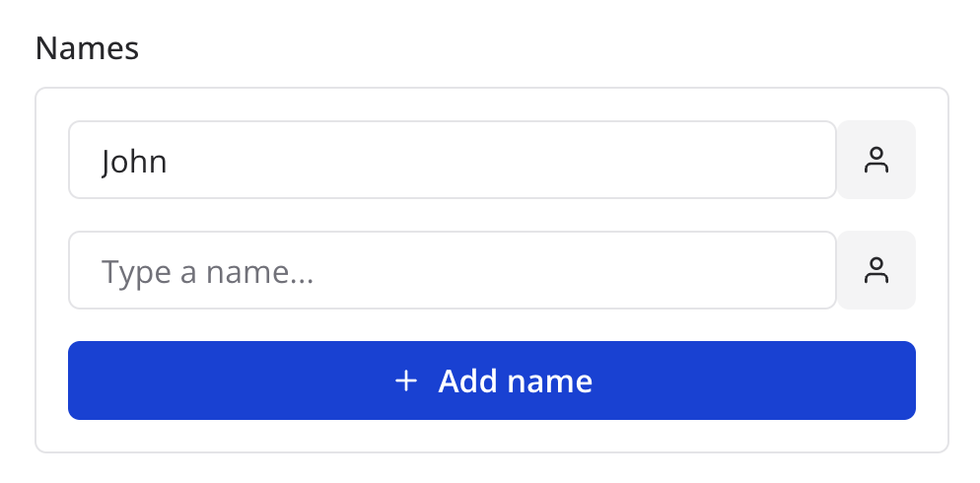The height and width of the screenshot is (483, 980).
Task: Select the second row's user icon button
Action: point(876,270)
